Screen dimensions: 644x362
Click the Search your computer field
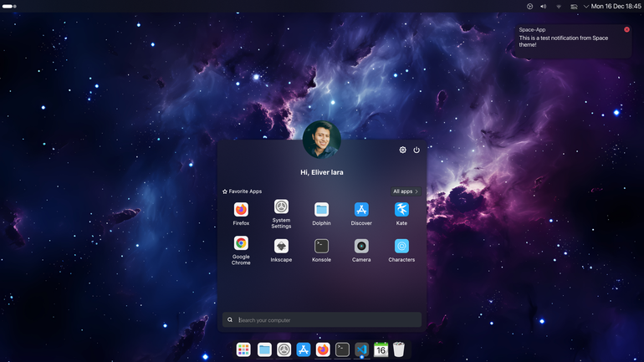[x=322, y=319]
